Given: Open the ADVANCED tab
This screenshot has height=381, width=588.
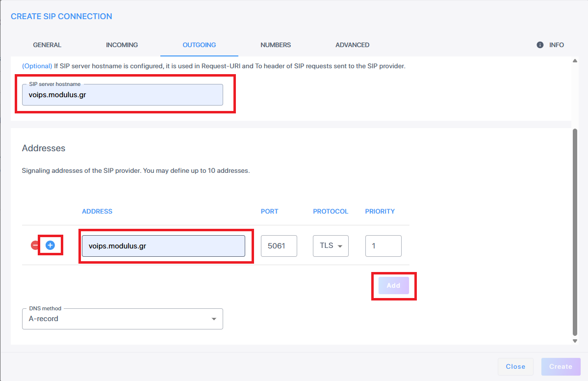Looking at the screenshot, I should pyautogui.click(x=352, y=45).
